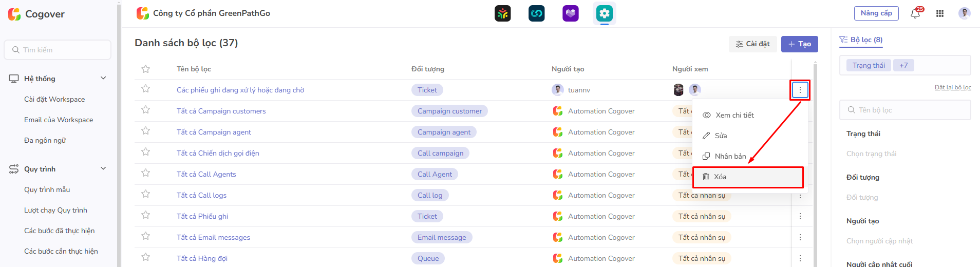
Task: Click 'Đặt lại bộ lọc' reset link
Action: pos(953,87)
